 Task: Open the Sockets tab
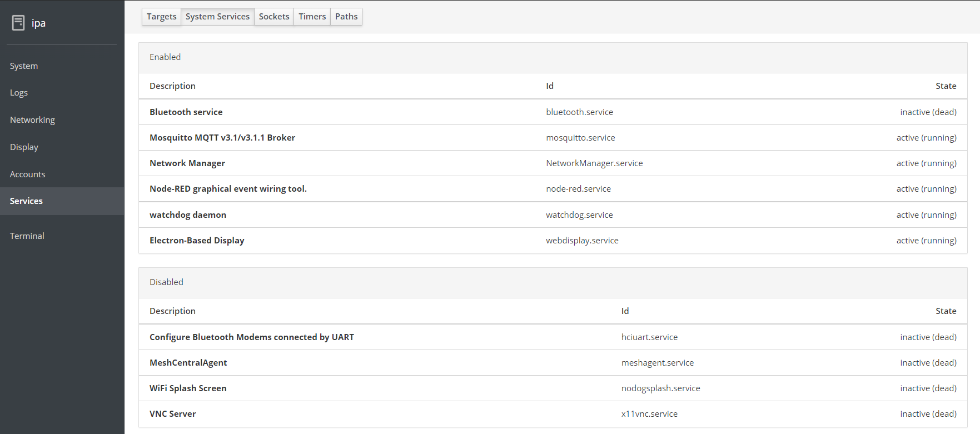[274, 17]
